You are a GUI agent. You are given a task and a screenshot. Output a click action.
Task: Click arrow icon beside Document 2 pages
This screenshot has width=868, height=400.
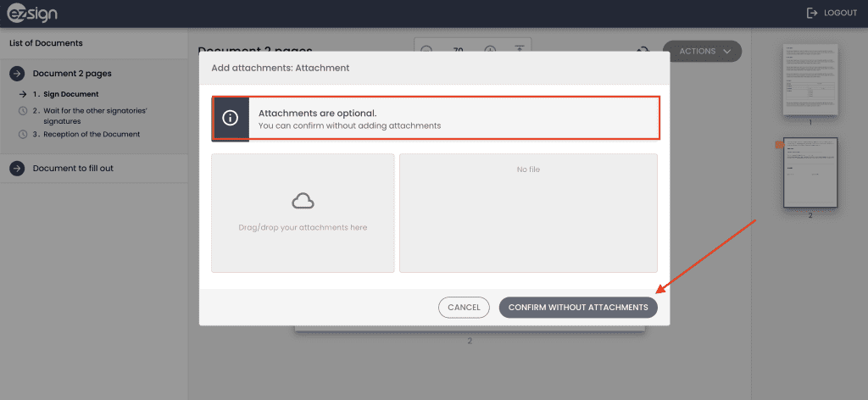click(x=16, y=74)
